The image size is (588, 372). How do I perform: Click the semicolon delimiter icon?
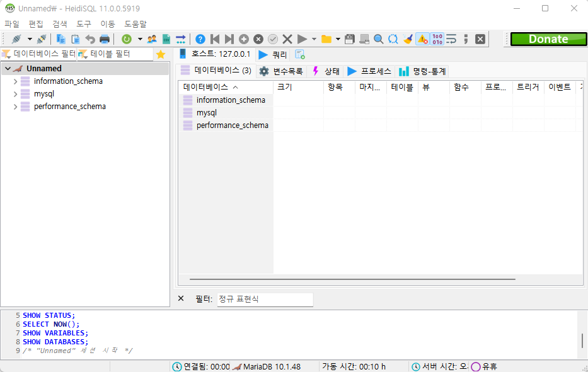[466, 39]
